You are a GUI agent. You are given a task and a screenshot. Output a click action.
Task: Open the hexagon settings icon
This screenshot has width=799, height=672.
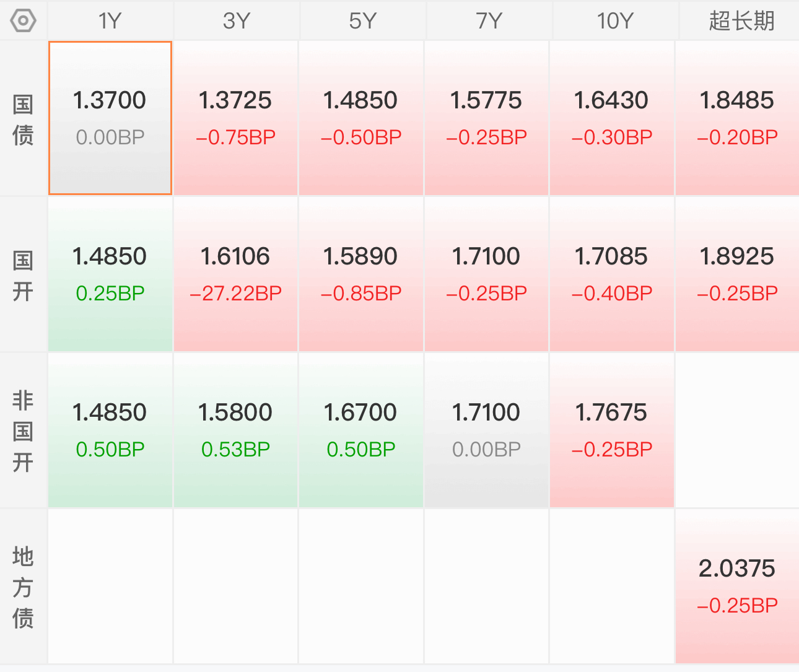click(x=24, y=21)
